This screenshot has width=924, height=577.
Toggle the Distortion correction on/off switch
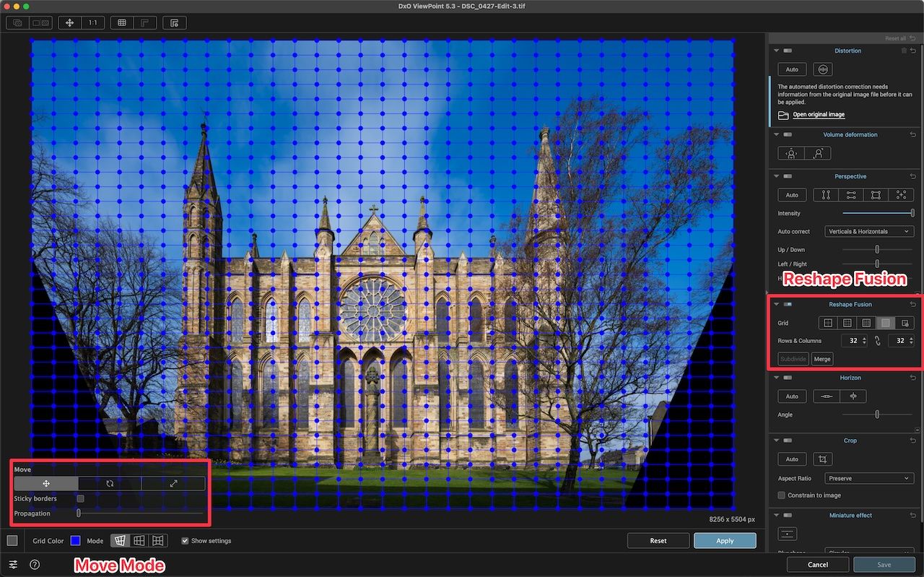pyautogui.click(x=787, y=51)
